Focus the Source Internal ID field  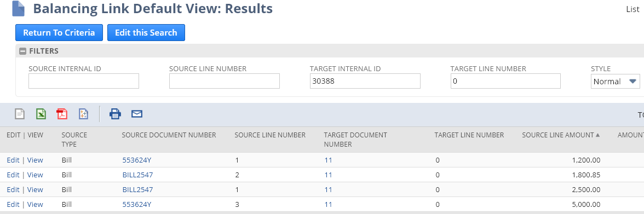[84, 81]
